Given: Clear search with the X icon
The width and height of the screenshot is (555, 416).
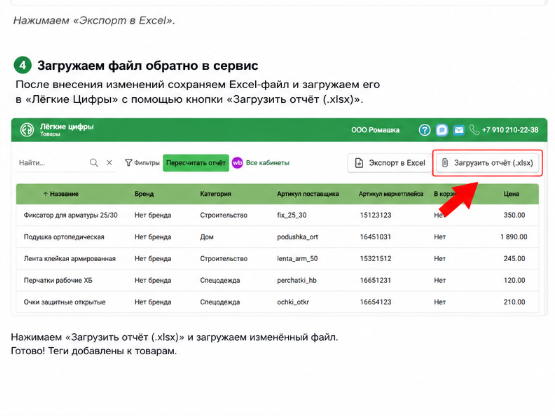Looking at the screenshot, I should (x=109, y=163).
